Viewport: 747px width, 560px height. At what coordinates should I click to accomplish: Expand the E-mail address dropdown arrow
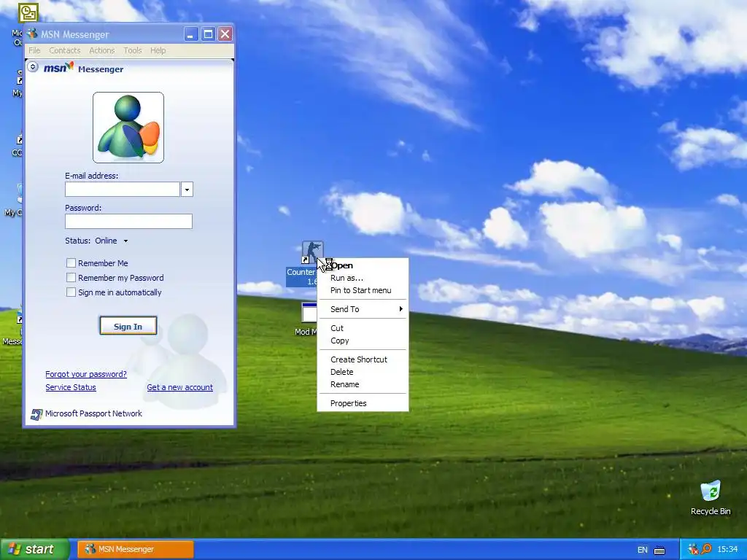(x=187, y=190)
